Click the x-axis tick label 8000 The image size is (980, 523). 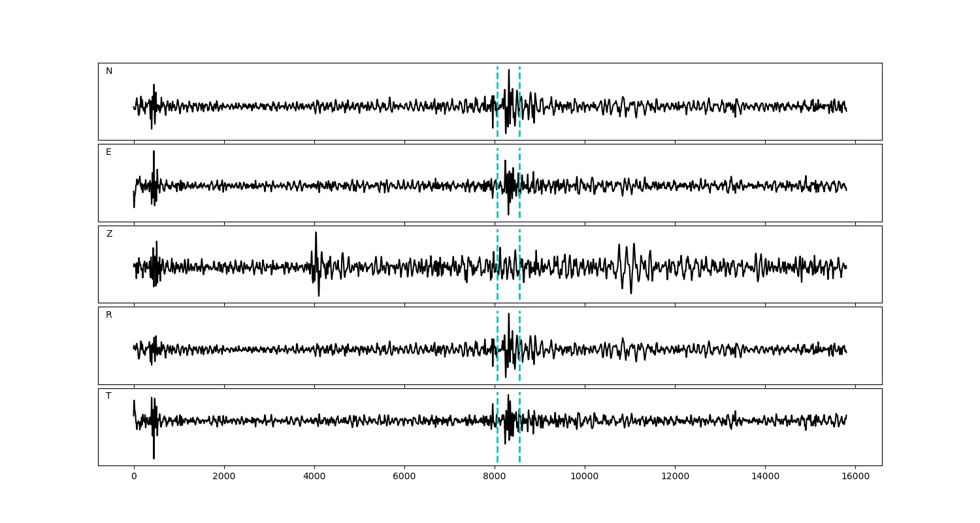pos(495,477)
